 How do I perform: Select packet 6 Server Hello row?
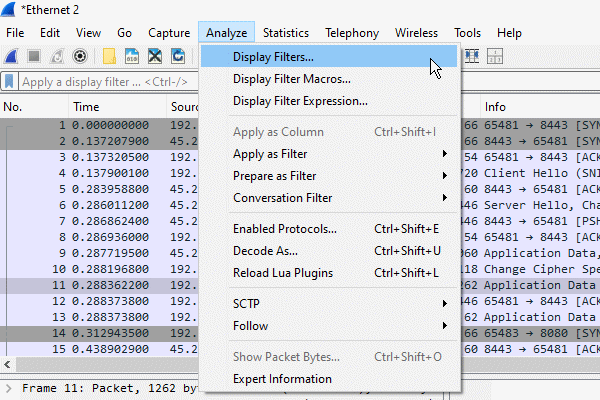tap(99, 206)
